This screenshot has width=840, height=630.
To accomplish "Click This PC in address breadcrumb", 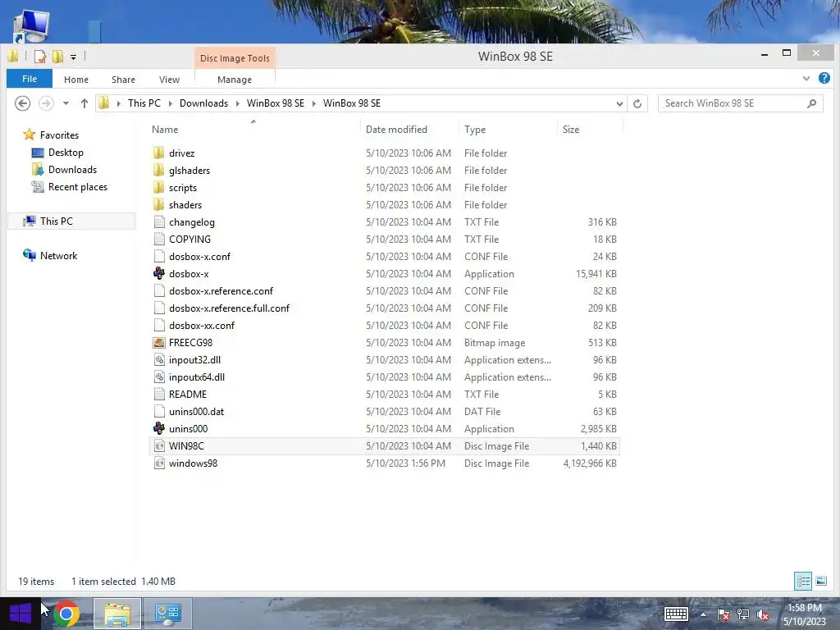I will [x=144, y=103].
